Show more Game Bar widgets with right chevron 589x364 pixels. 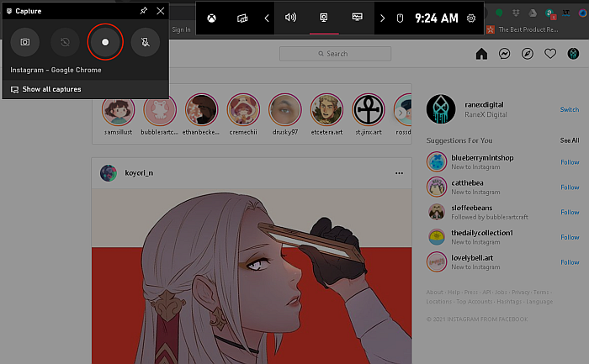382,18
